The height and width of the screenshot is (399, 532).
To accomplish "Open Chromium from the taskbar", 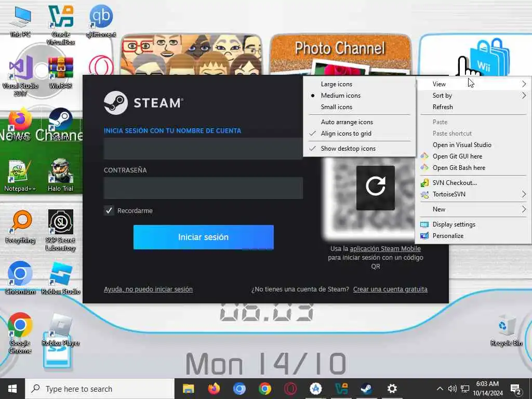I will click(x=239, y=389).
